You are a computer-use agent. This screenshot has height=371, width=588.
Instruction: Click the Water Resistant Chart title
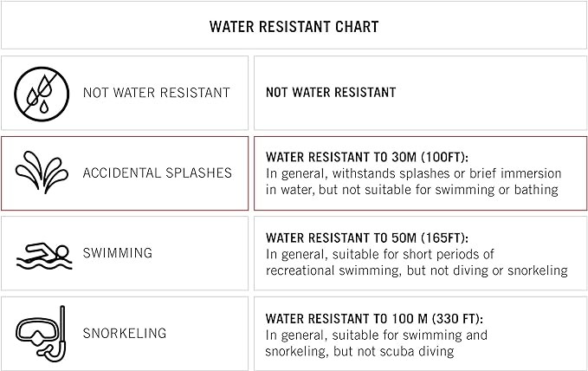294,26
